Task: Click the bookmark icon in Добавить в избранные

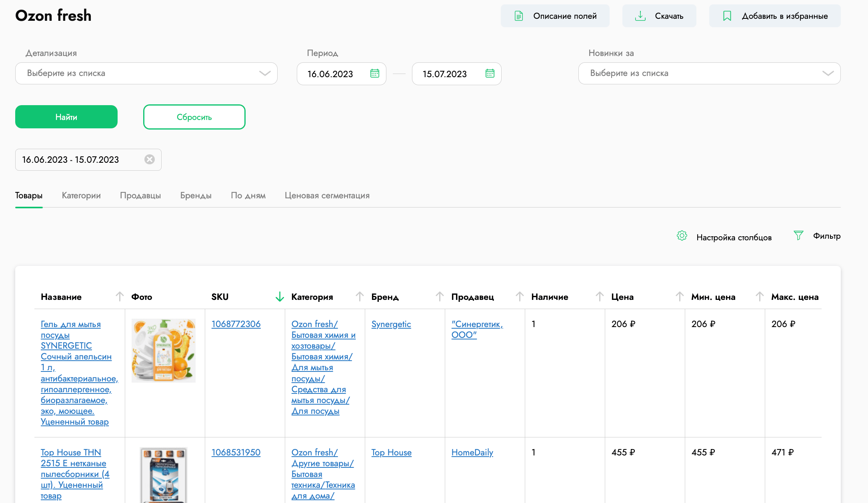Action: coord(727,16)
